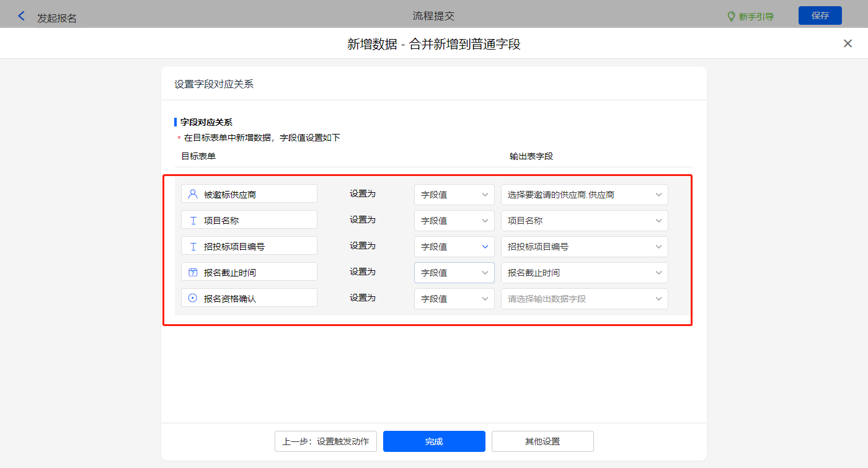Click the 流程提交 title in header

click(433, 16)
